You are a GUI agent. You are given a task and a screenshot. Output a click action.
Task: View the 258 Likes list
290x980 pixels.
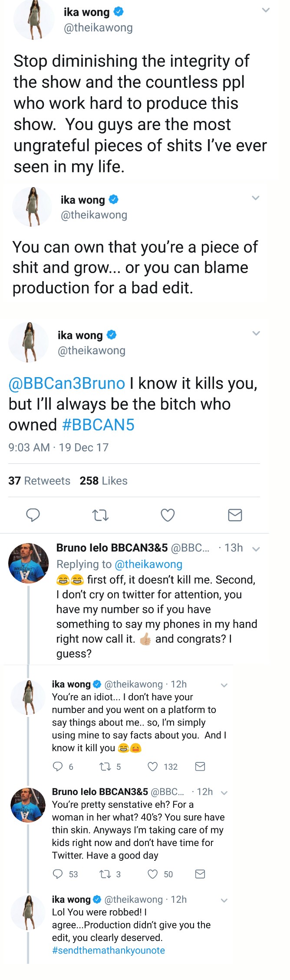[x=103, y=481]
